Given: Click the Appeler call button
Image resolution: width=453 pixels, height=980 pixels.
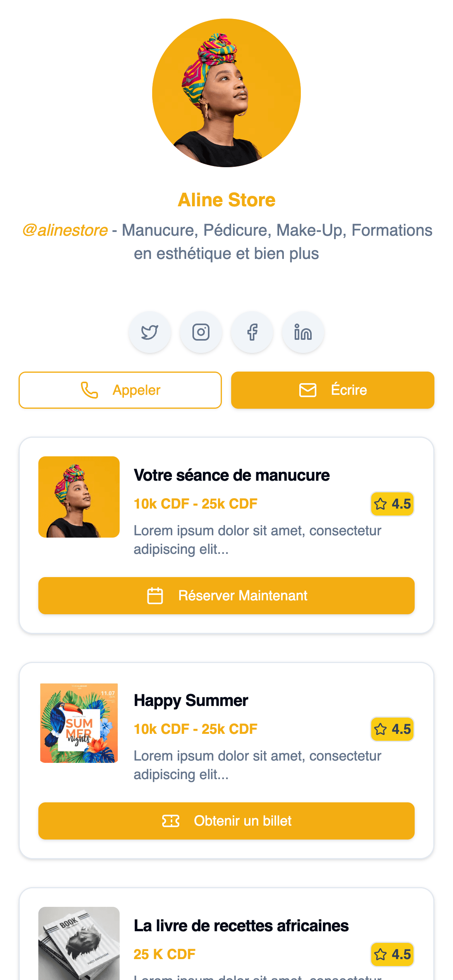Looking at the screenshot, I should click(x=120, y=390).
